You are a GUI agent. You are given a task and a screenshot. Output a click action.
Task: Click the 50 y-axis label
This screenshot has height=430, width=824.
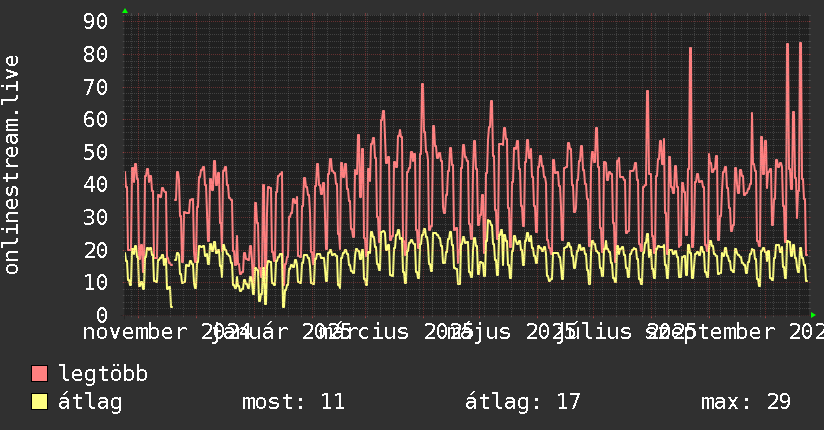tap(96, 152)
